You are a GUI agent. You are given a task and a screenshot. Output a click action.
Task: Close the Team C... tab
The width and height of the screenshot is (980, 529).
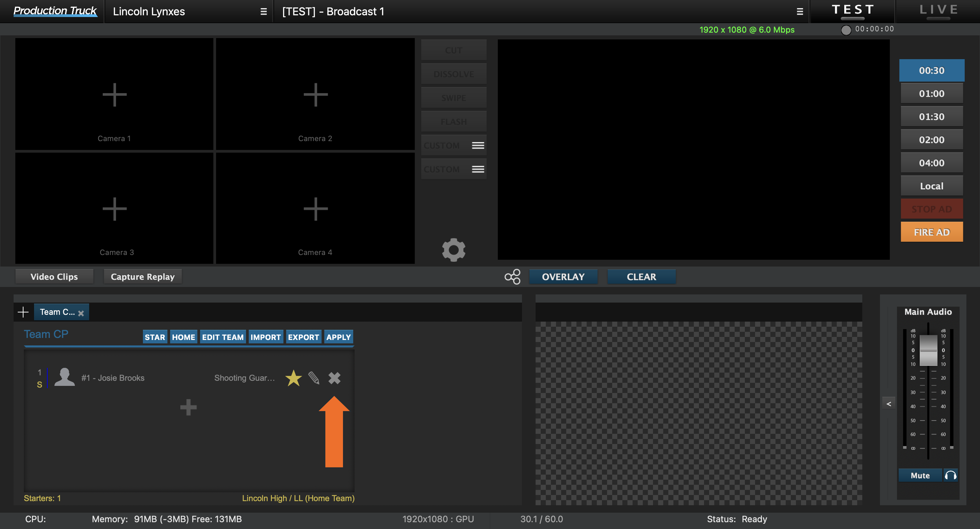[81, 313]
